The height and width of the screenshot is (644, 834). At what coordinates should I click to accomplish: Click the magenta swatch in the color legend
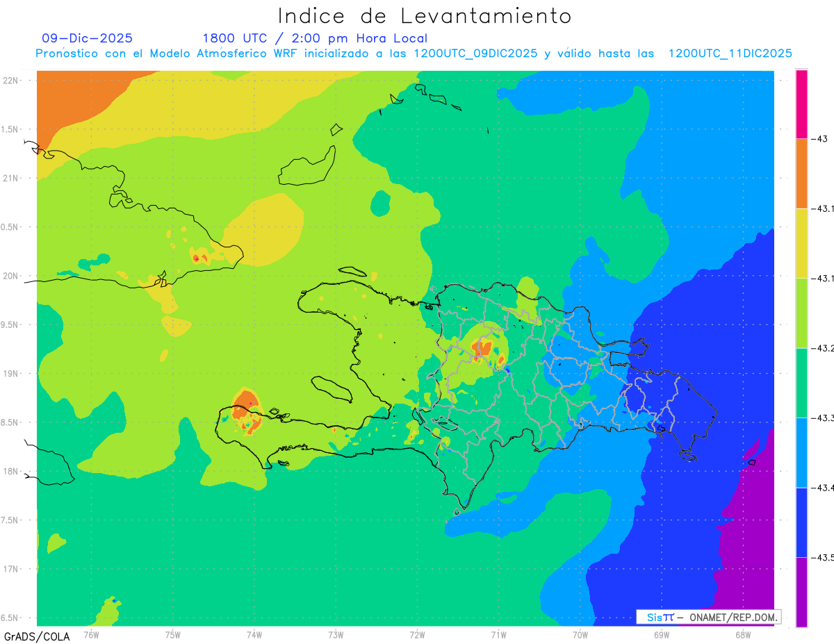[801, 104]
